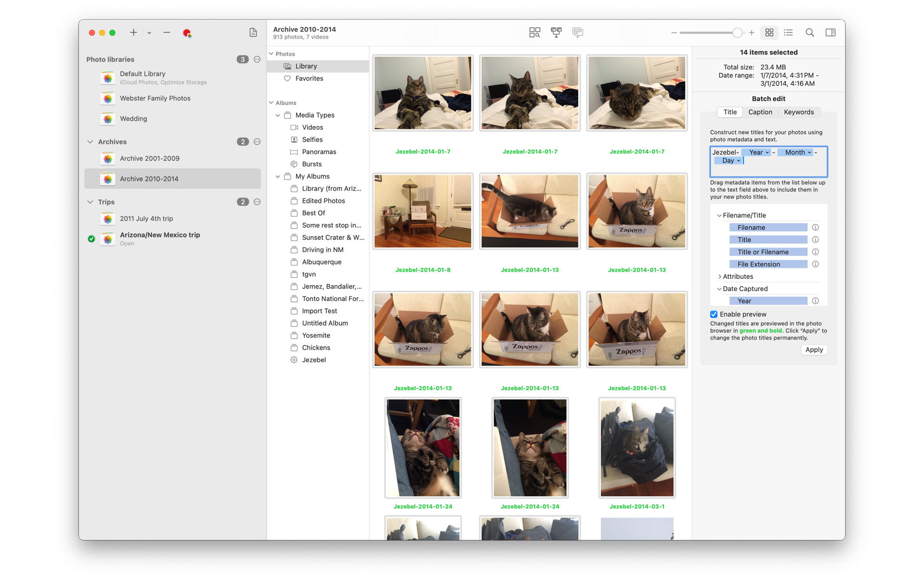Select the Filename metadata token
924x578 pixels.
point(768,227)
